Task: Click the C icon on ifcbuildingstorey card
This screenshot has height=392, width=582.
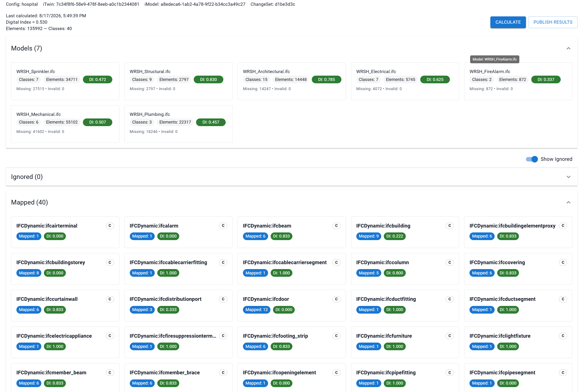Action: click(x=110, y=262)
